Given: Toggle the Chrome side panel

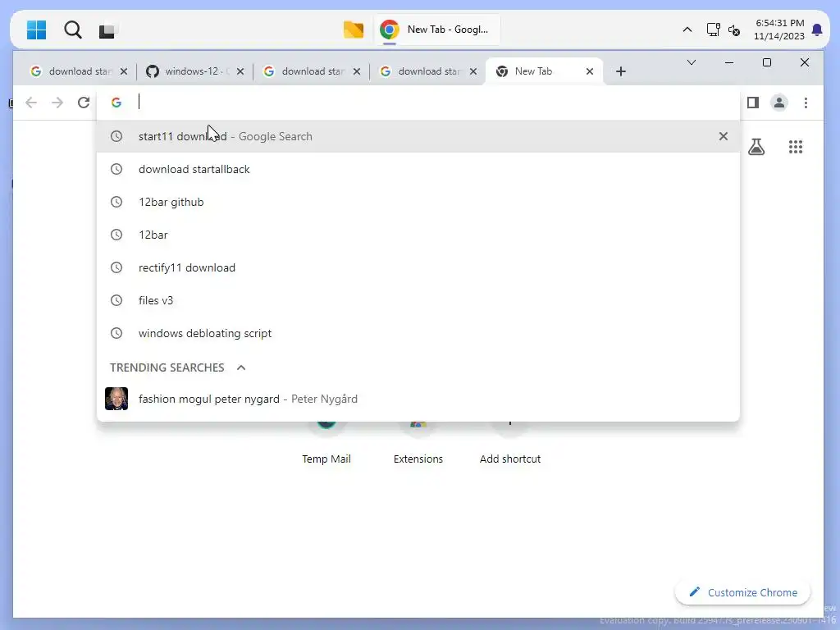Looking at the screenshot, I should [x=753, y=103].
